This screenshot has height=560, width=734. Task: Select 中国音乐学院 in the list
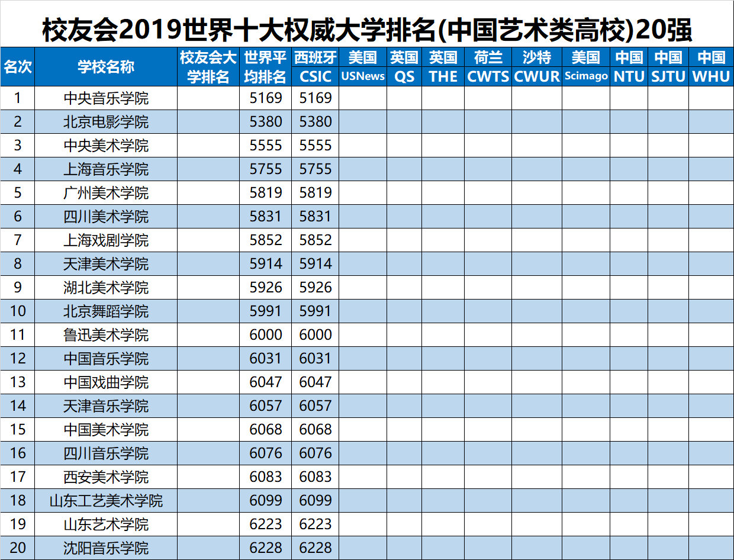click(106, 359)
